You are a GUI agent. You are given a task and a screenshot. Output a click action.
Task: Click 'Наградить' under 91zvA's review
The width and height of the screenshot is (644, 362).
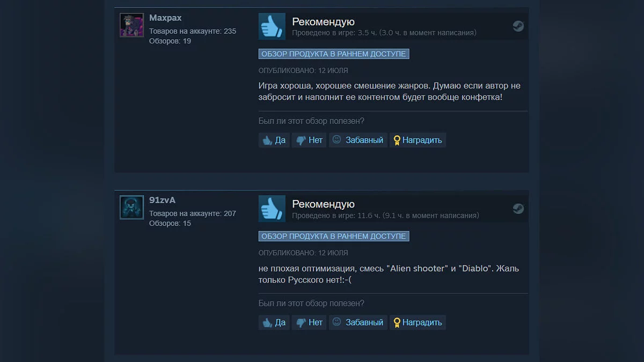[418, 322]
